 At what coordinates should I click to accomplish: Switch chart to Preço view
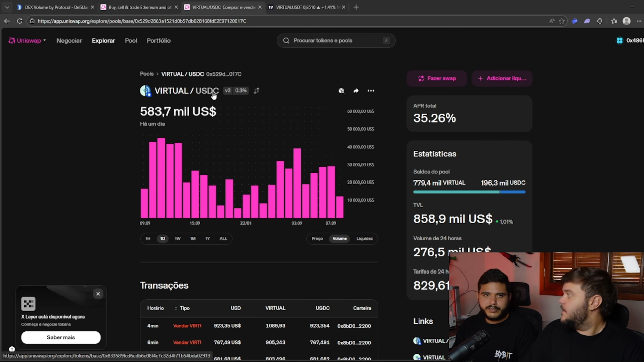tap(317, 239)
